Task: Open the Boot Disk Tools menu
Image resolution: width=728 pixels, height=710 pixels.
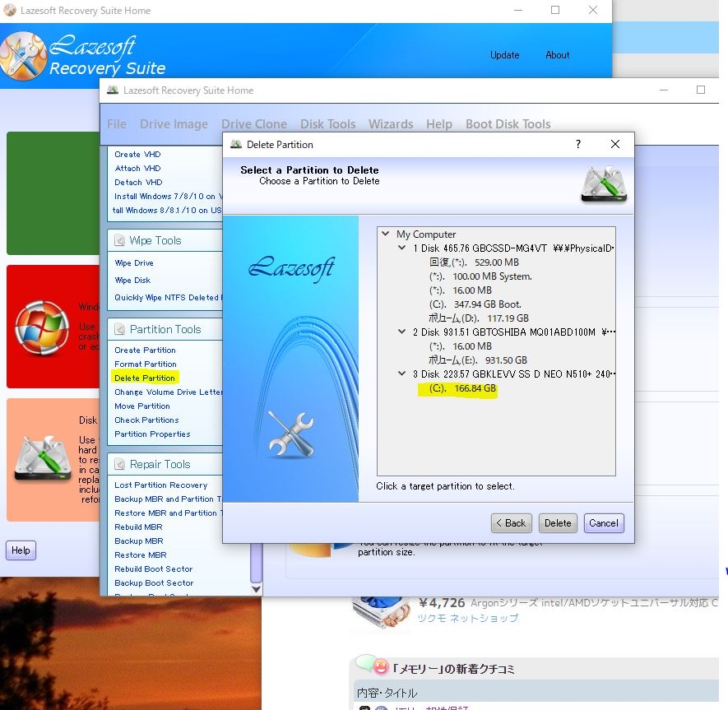Action: [508, 124]
